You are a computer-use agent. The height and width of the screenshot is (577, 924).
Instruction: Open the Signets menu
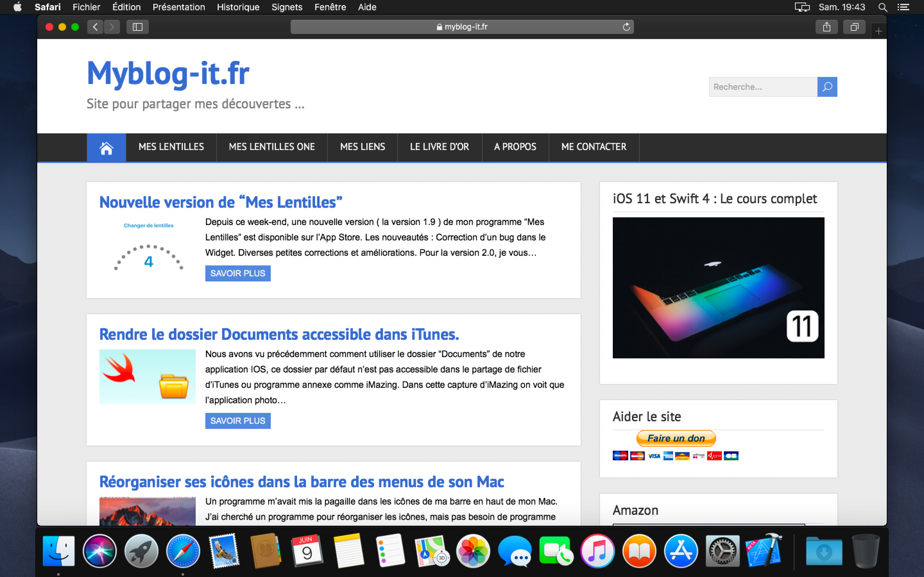coord(287,7)
